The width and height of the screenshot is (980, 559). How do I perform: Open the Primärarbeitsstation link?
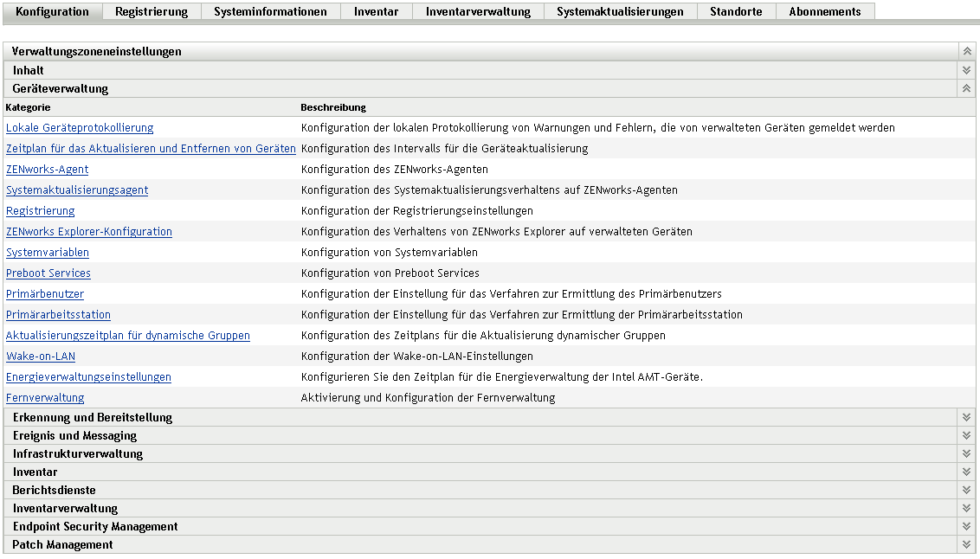(x=58, y=315)
